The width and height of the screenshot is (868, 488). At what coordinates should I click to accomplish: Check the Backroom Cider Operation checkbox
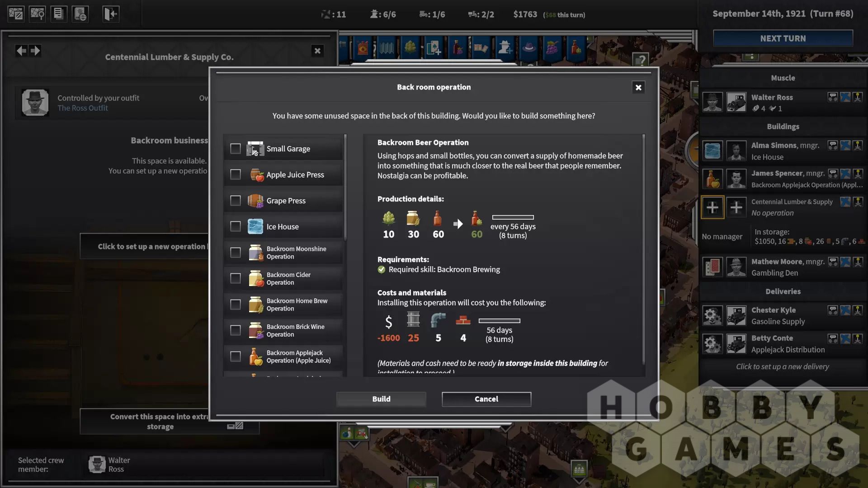[x=235, y=278]
